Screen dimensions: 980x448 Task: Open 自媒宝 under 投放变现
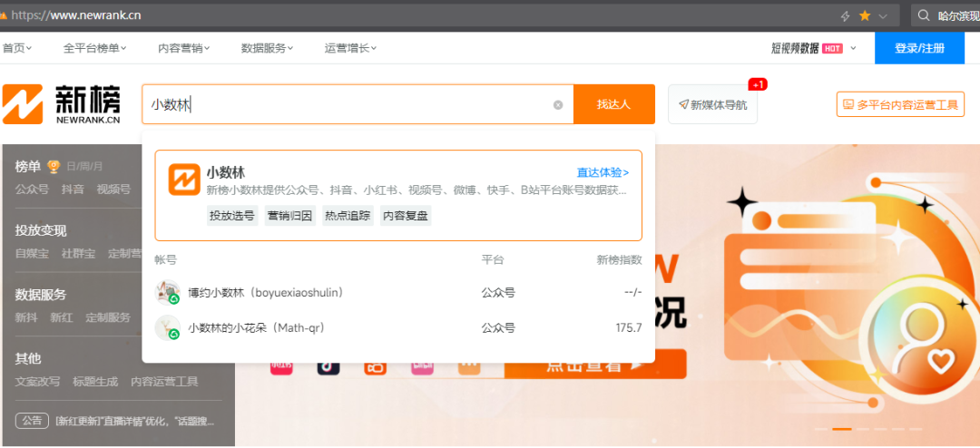pos(32,254)
